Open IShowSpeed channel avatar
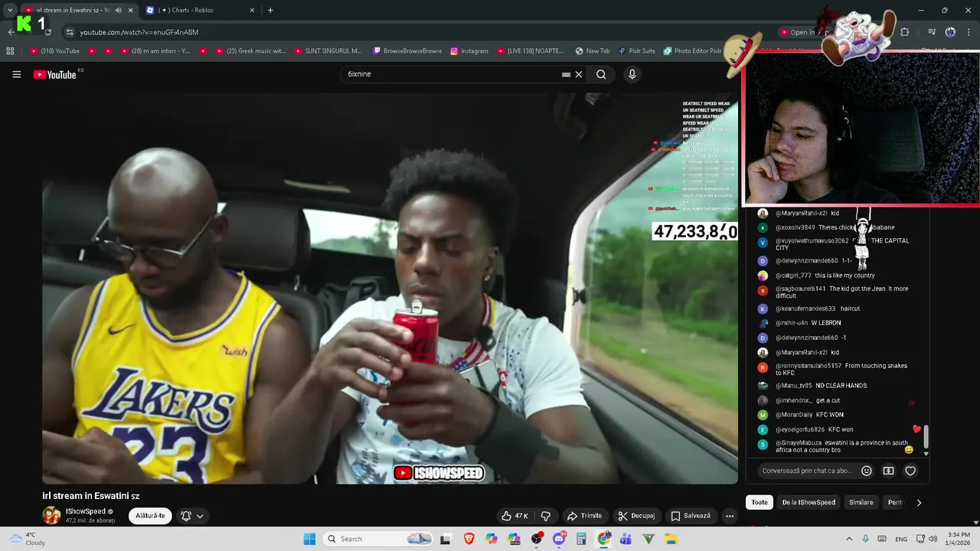Image resolution: width=980 pixels, height=551 pixels. point(51,515)
